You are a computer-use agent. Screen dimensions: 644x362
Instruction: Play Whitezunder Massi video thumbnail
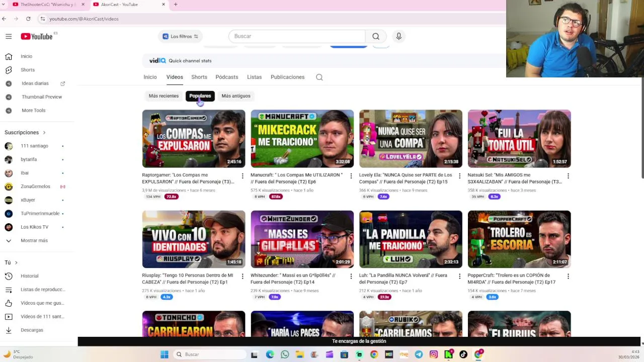(x=302, y=239)
